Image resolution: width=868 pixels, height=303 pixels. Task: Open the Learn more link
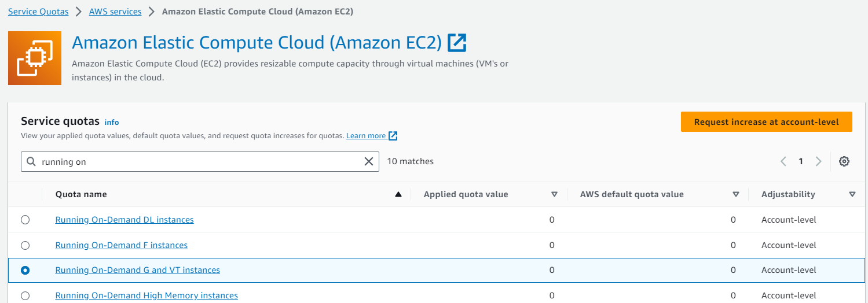pos(366,136)
